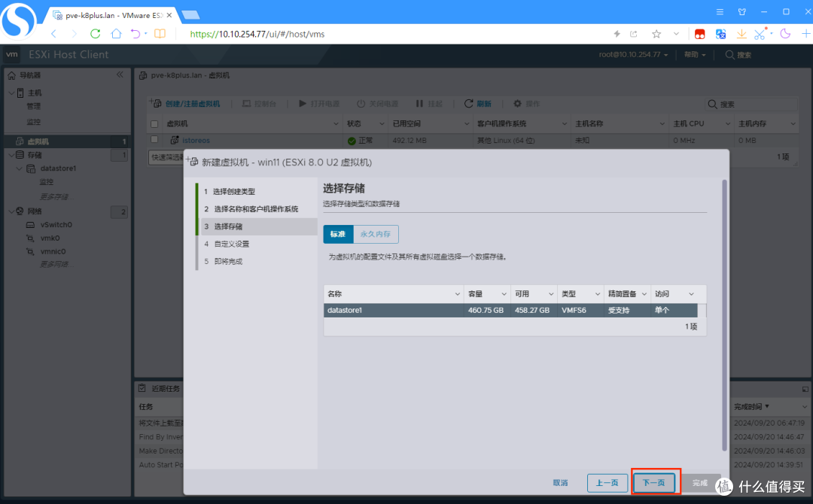Viewport: 813px width, 504px height.
Task: Collapse the navigator panel with double chevron
Action: [120, 74]
